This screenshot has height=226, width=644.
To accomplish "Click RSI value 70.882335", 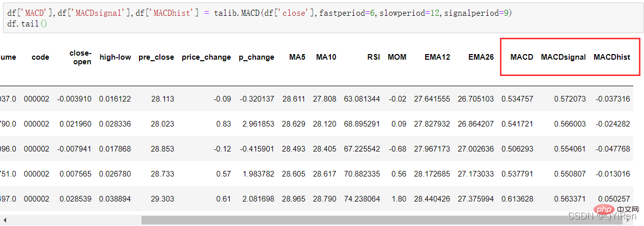I will coord(362,174).
